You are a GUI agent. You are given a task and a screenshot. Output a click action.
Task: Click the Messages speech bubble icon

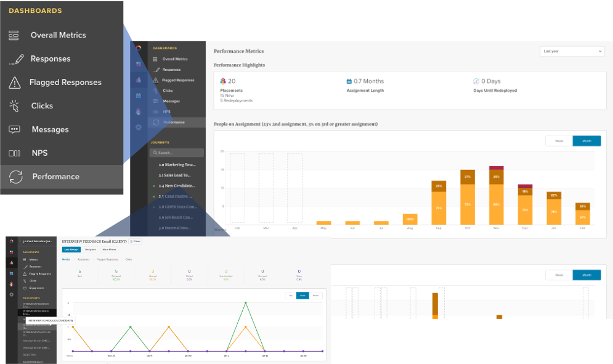[14, 129]
